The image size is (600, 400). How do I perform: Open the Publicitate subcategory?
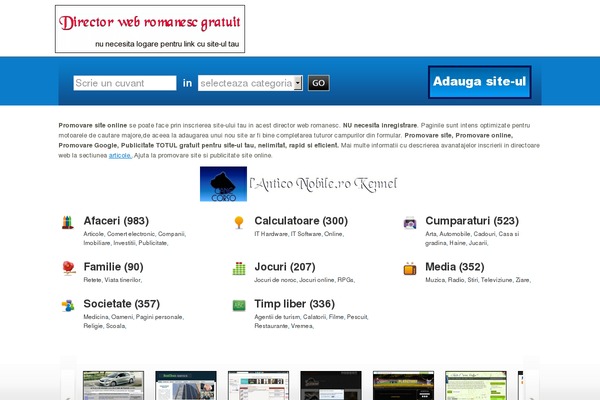point(153,243)
